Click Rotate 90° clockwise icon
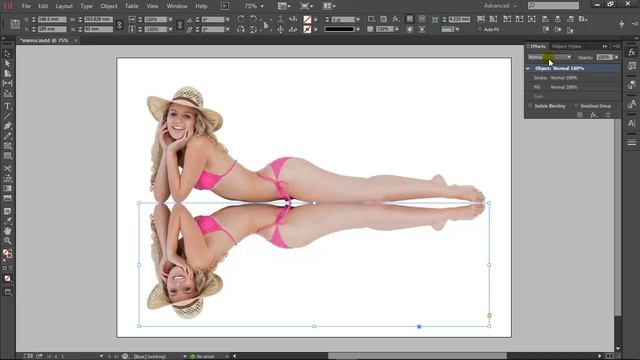640x360 pixels. point(241,19)
